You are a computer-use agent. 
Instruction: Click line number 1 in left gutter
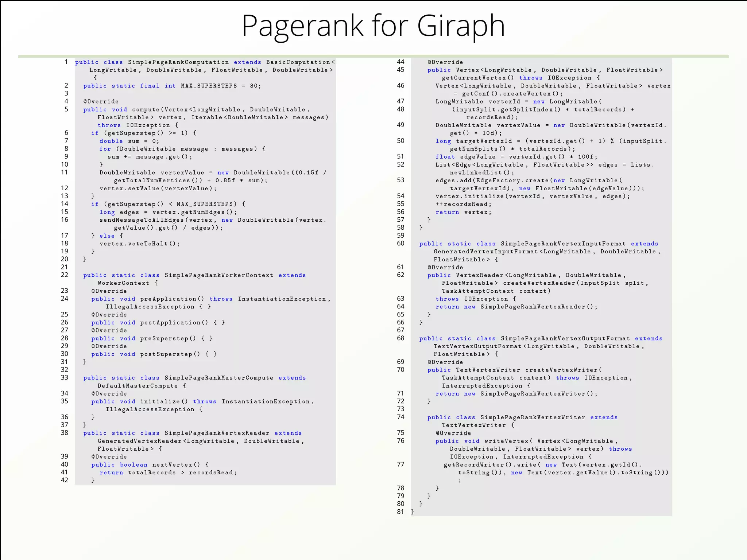point(66,62)
